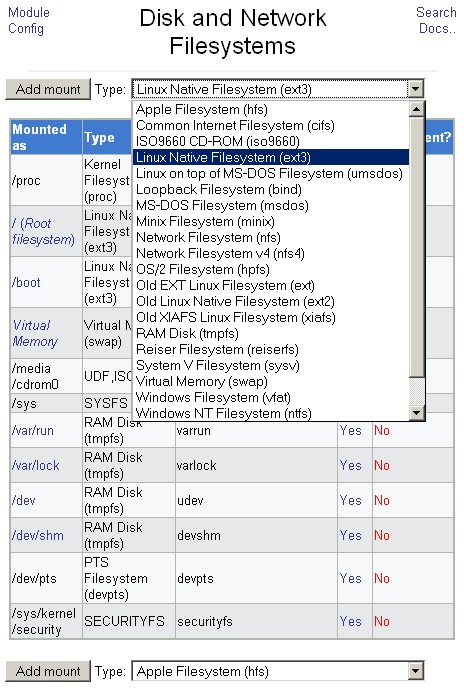Open the /boot mount link
The height and width of the screenshot is (689, 464).
tap(26, 282)
